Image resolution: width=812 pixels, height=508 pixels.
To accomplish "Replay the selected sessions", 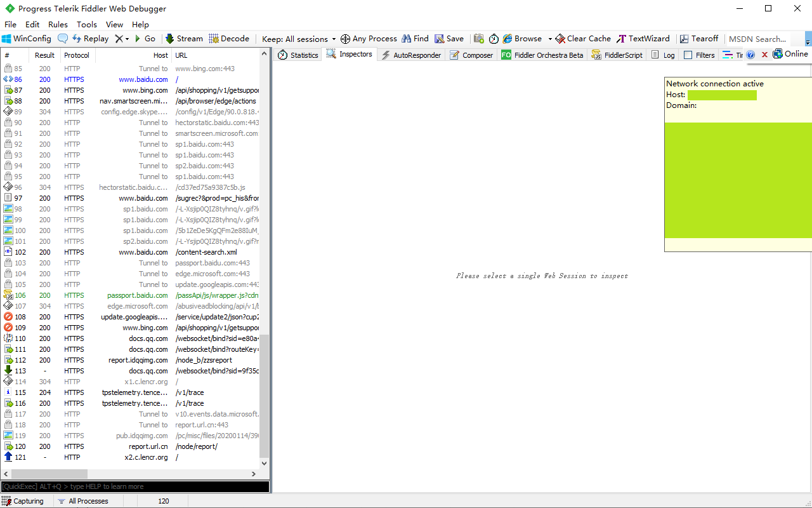I will click(91, 39).
